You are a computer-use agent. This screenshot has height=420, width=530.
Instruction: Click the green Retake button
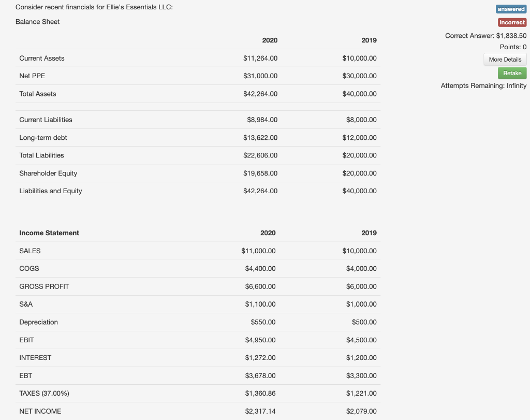(x=511, y=73)
